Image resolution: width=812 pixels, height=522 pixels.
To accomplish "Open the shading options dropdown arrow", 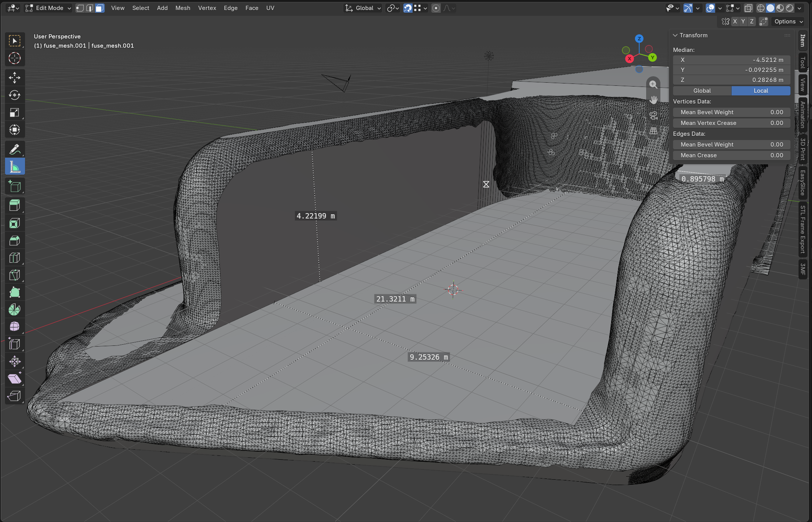I will [800, 8].
